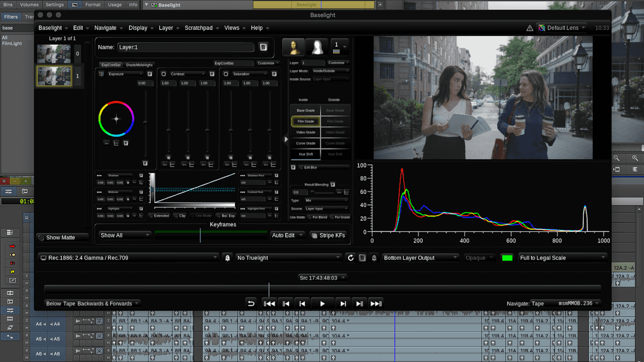
Task: Toggle Use Matte For Blend
Action: point(317,217)
